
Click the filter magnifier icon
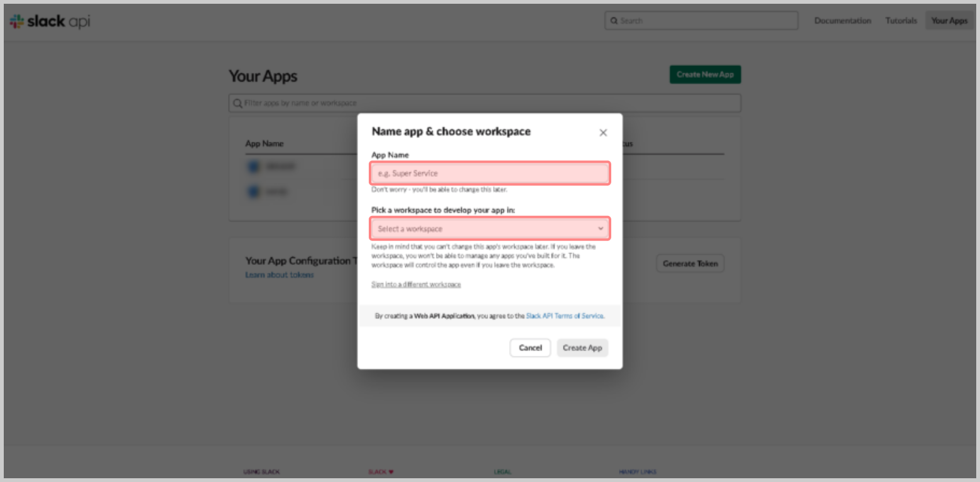point(237,103)
